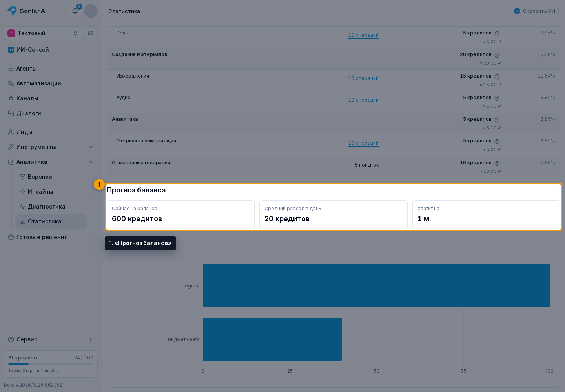Viewport: 565px width, 392px height.
Task: Open workspace settings gear icon
Action: pyautogui.click(x=91, y=33)
